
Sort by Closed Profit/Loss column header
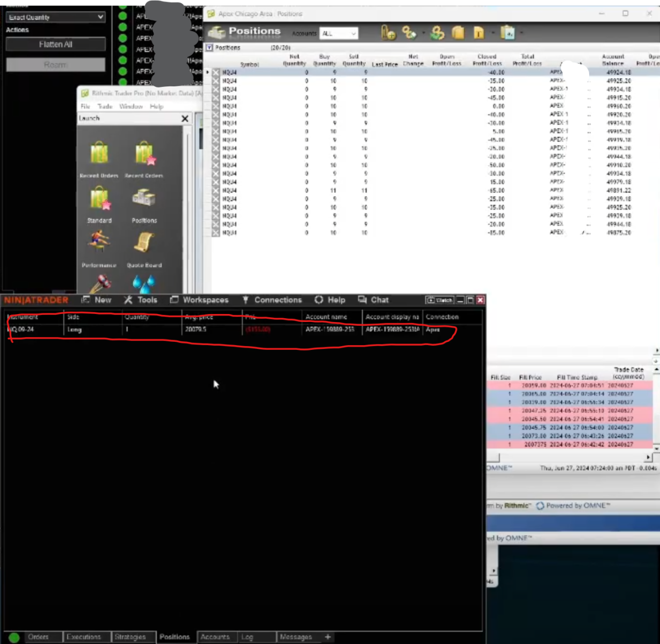click(x=487, y=60)
